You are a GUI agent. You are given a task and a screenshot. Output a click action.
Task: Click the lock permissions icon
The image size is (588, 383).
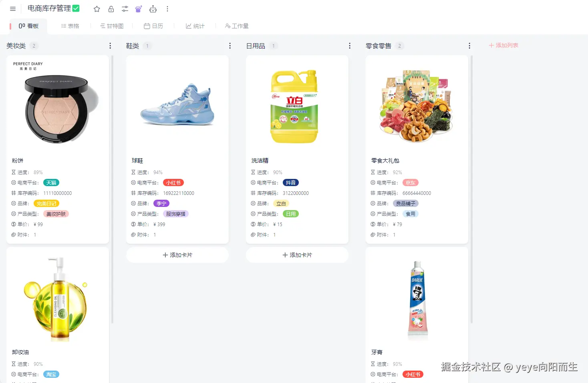point(111,9)
